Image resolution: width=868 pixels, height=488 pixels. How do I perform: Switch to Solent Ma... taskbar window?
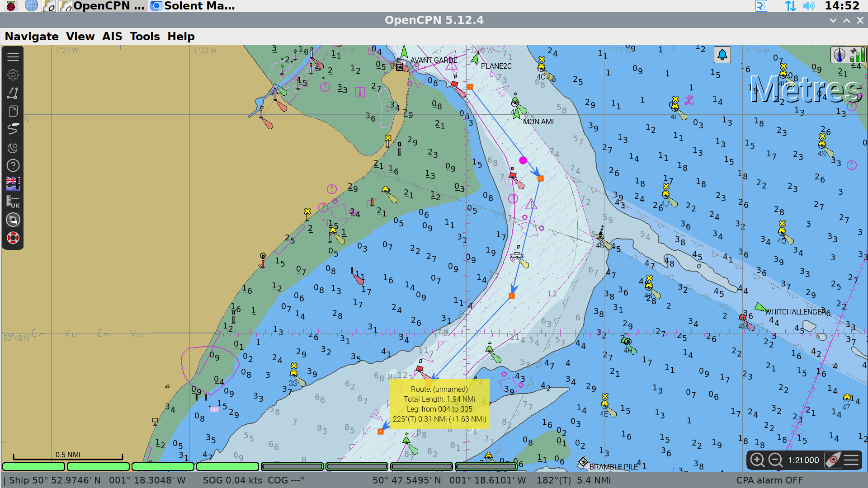coord(193,6)
